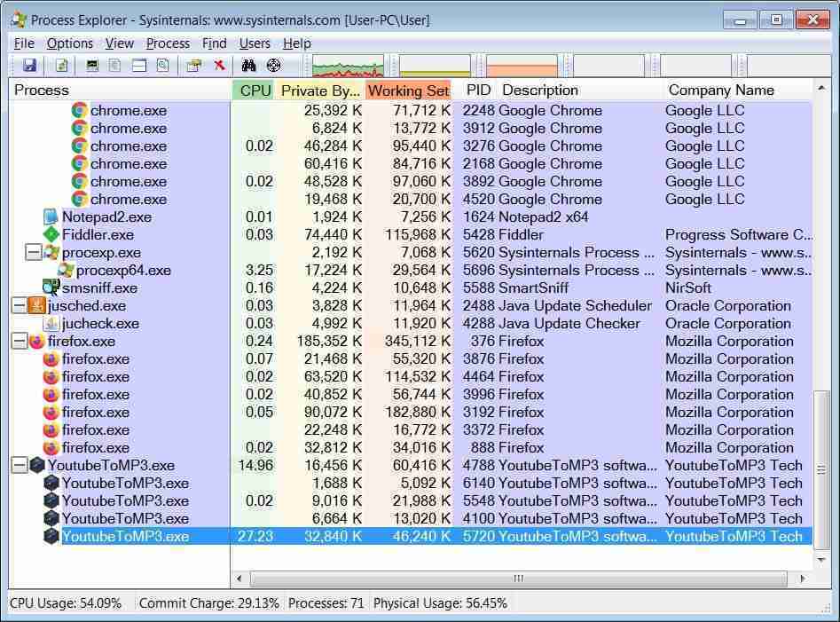Image resolution: width=840 pixels, height=622 pixels.
Task: Open the Users menu
Action: pos(255,43)
